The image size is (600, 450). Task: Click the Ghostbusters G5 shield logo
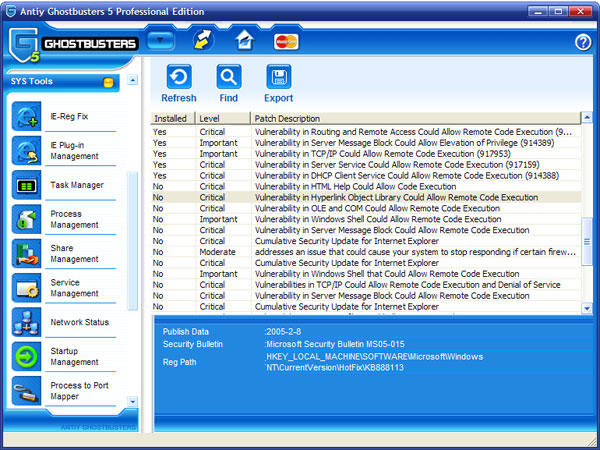pos(24,45)
